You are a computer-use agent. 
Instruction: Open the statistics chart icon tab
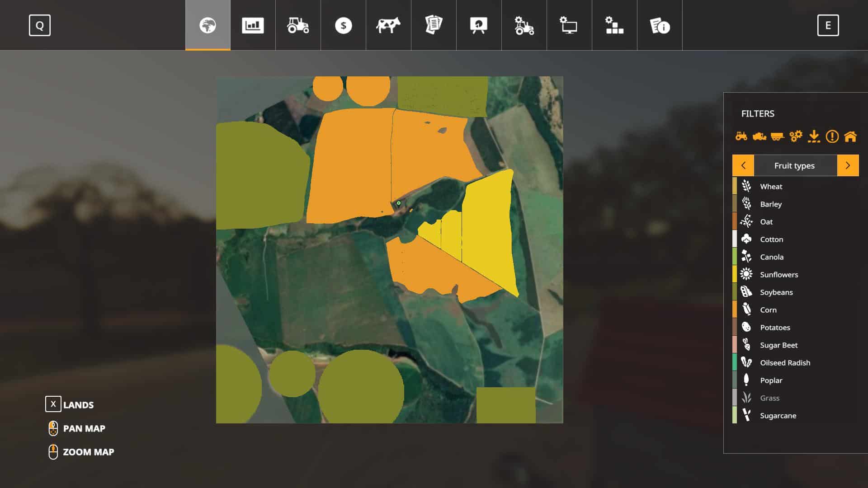click(x=253, y=25)
